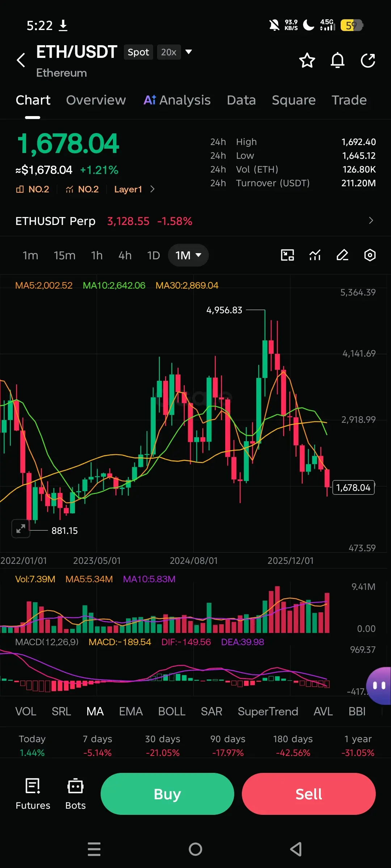391x868 pixels.
Task: Tap the share icon
Action: tap(368, 60)
